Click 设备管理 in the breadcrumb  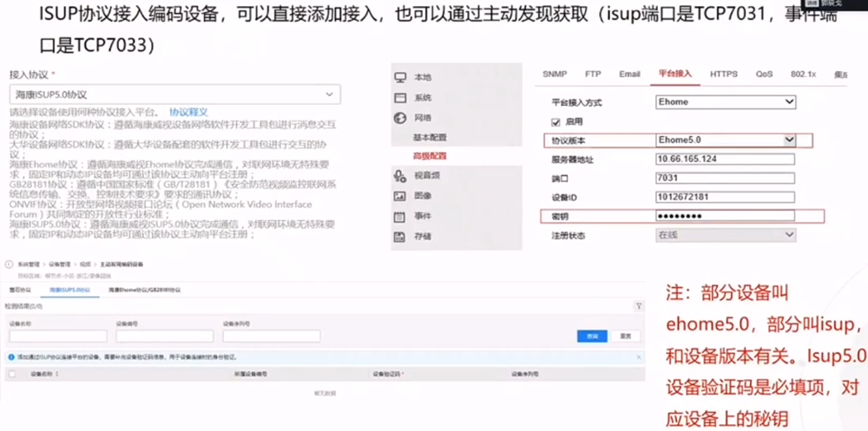(x=59, y=264)
